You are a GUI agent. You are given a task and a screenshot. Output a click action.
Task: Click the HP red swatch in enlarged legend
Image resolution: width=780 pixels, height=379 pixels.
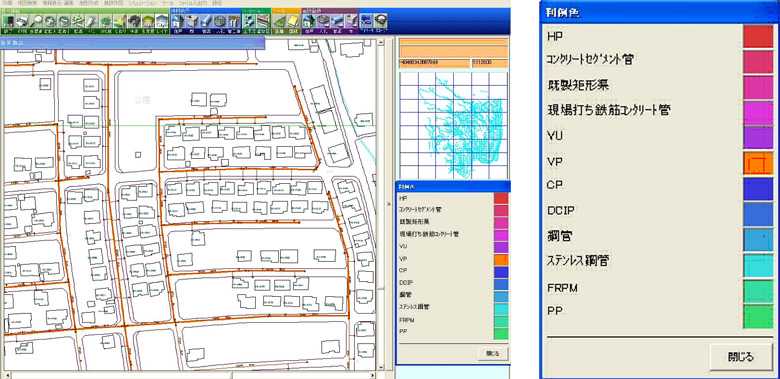point(758,36)
